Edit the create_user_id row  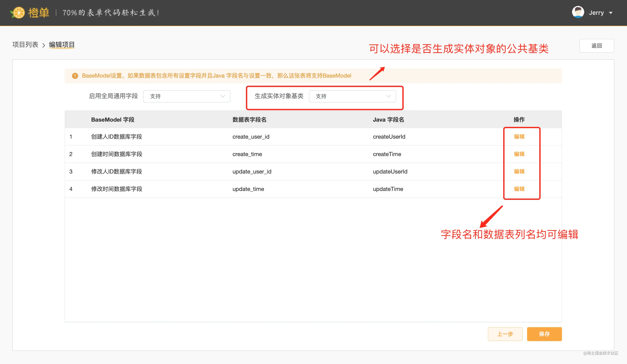coord(519,136)
